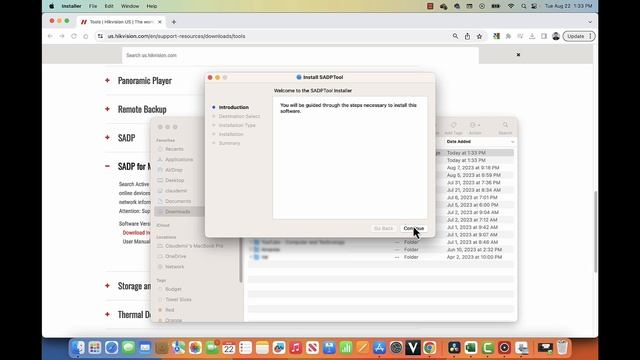Open the Installer menu in menu bar
The width and height of the screenshot is (640, 360).
tap(71, 6)
